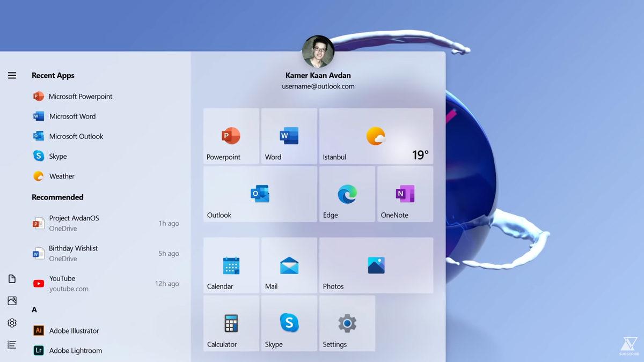Open the Calendar tile
Viewport: 644px width, 362px height.
[231, 265]
